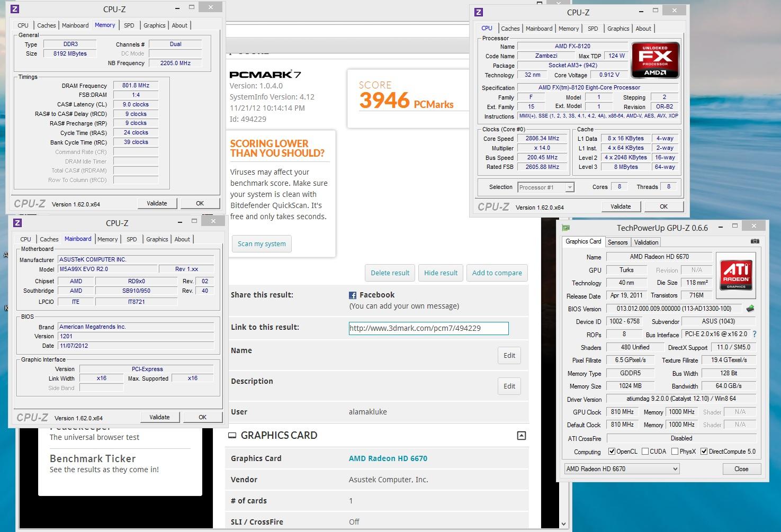
Task: Open Caches tab in Mainboard CPU-Z window
Action: pyautogui.click(x=49, y=239)
